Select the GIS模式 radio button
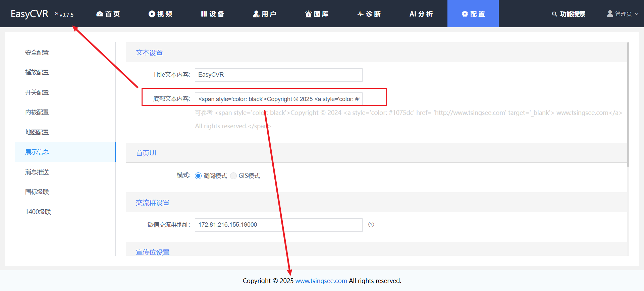This screenshot has width=644, height=291. pyautogui.click(x=233, y=176)
